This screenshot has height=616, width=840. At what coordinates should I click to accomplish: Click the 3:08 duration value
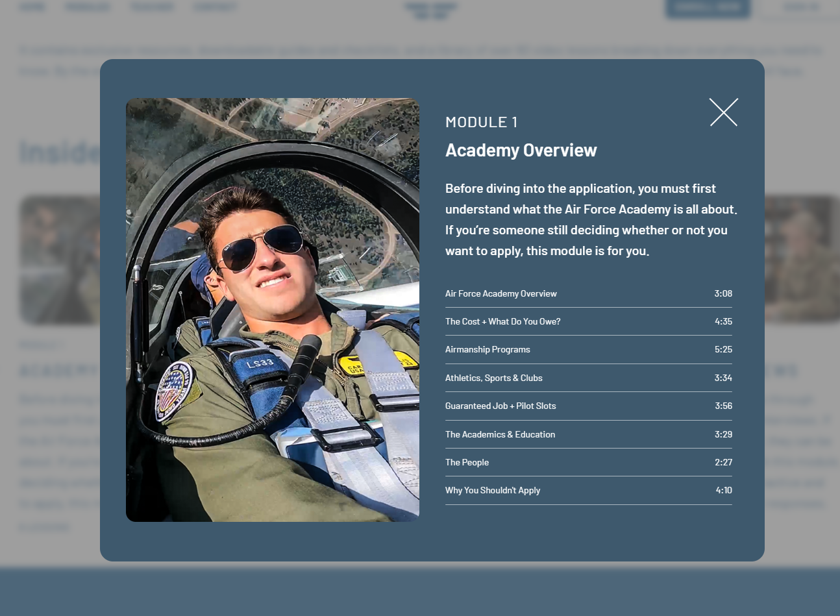[x=723, y=293]
